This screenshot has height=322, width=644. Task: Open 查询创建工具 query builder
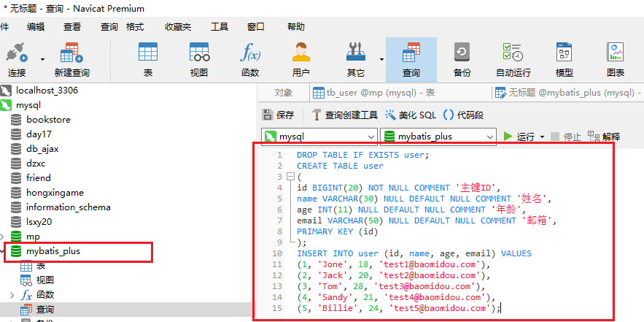pos(344,115)
